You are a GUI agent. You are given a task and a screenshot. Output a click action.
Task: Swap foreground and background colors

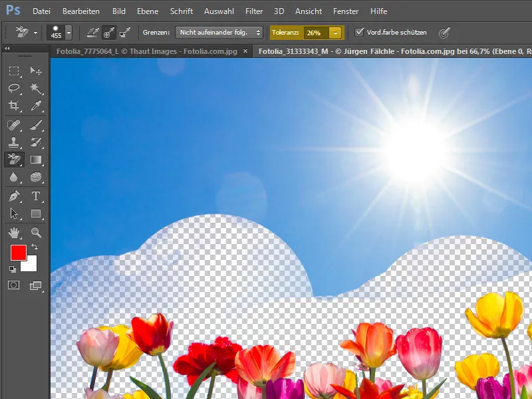point(35,247)
